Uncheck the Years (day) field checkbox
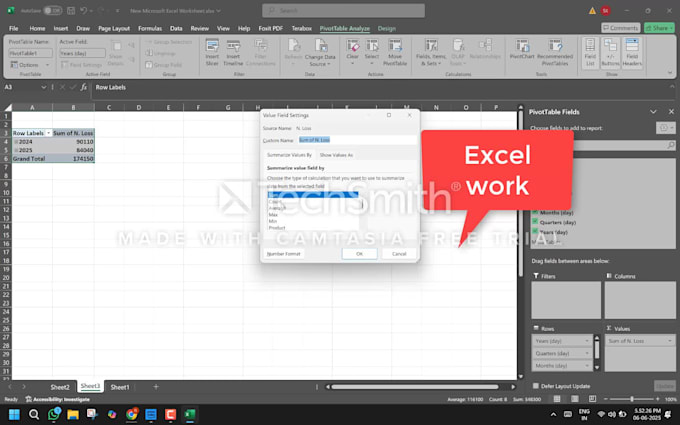 (535, 231)
